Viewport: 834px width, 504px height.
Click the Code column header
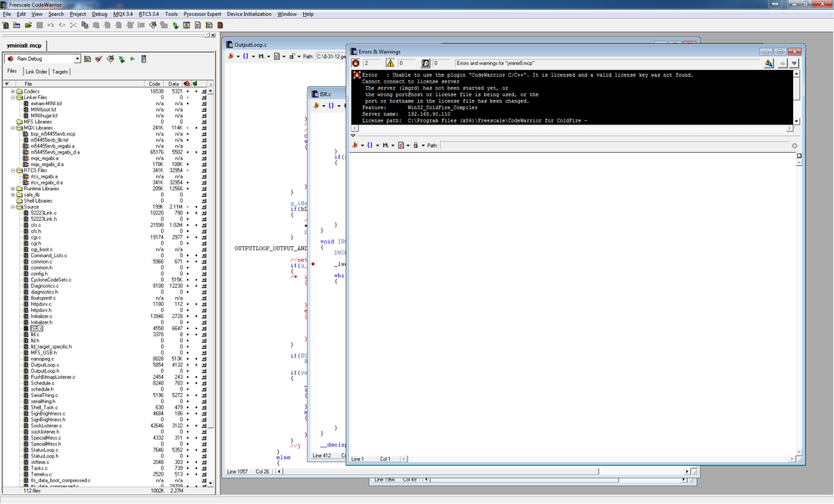[x=154, y=84]
